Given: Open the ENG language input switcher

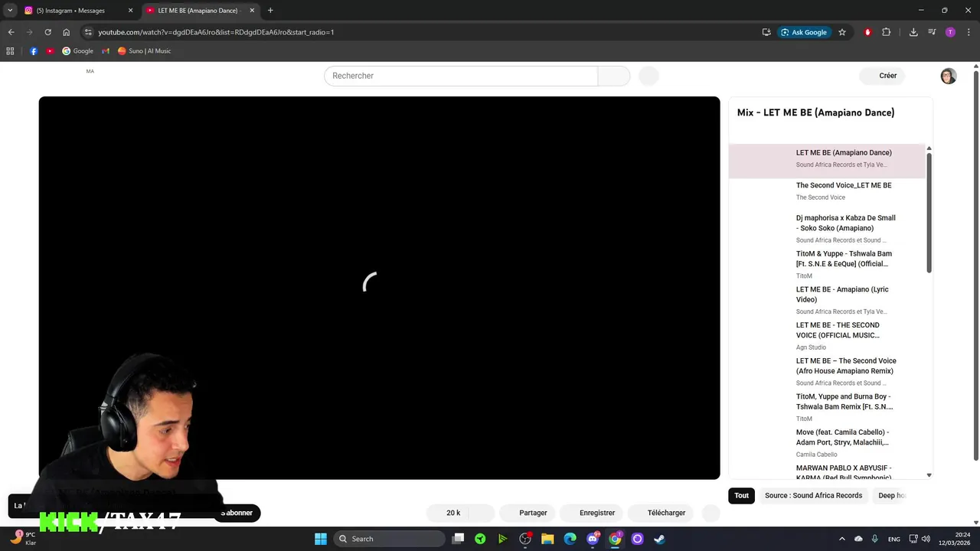Looking at the screenshot, I should tap(894, 539).
